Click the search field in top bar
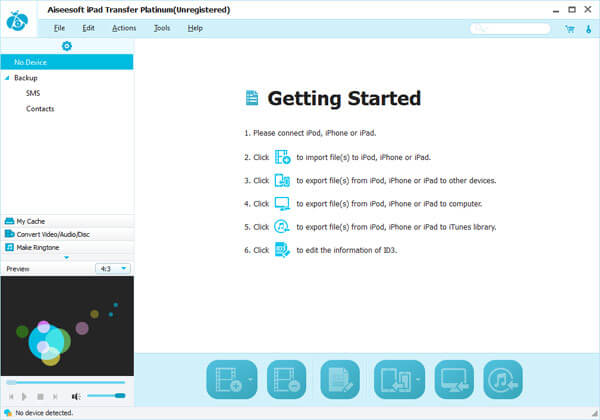Viewport: 600px width, 420px height. pos(510,29)
